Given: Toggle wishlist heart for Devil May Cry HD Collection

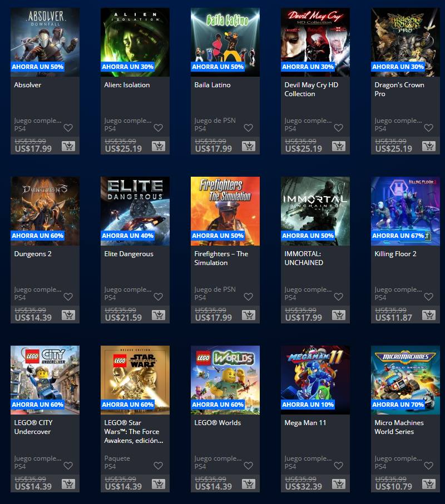Looking at the screenshot, I should coord(339,128).
